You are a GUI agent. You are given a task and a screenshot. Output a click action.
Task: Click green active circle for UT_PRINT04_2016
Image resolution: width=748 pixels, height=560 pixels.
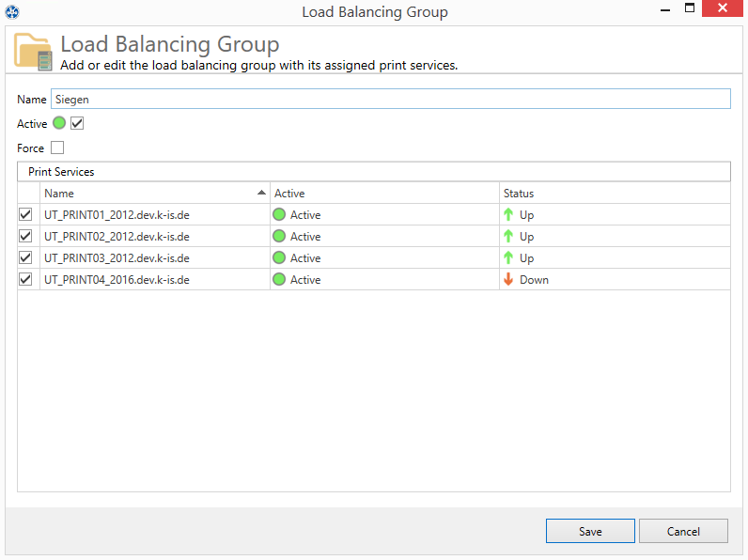[x=279, y=280]
